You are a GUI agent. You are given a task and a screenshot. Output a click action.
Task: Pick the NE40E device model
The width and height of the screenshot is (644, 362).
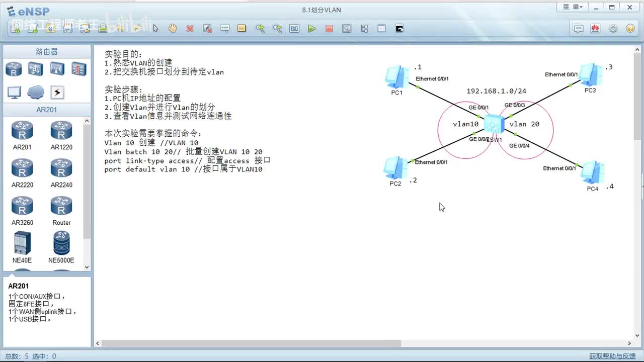coord(22,247)
